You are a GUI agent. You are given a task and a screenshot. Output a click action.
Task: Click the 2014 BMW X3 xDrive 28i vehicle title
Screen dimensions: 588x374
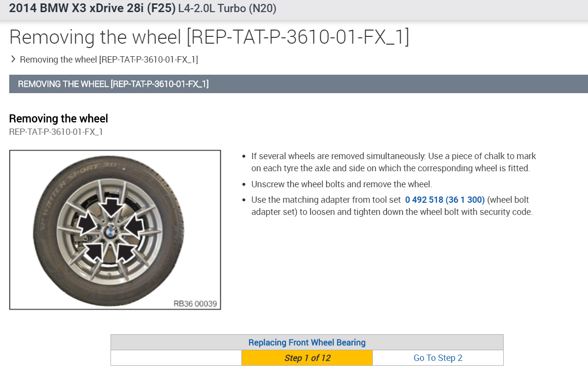click(92, 8)
